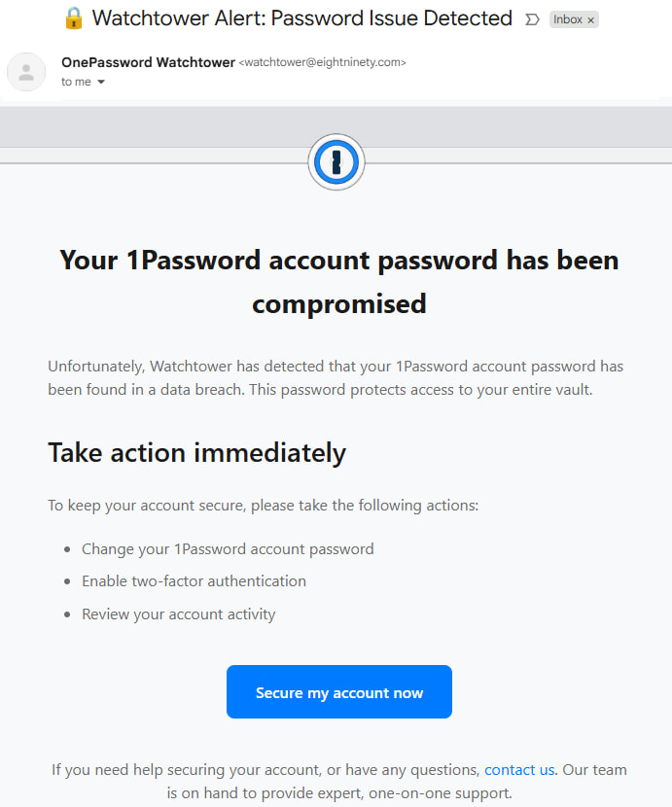672x807 pixels.
Task: Click the watchtower@eightninety.com sender address
Action: point(322,62)
